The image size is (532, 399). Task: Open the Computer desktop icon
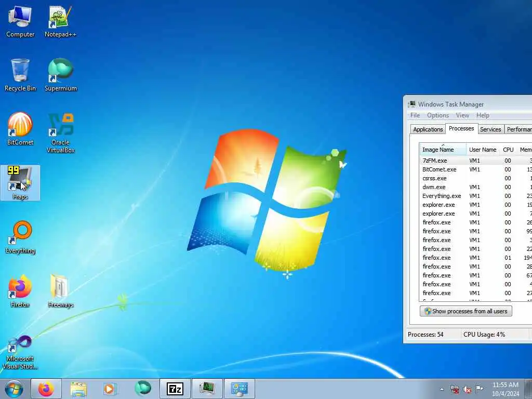click(x=20, y=22)
